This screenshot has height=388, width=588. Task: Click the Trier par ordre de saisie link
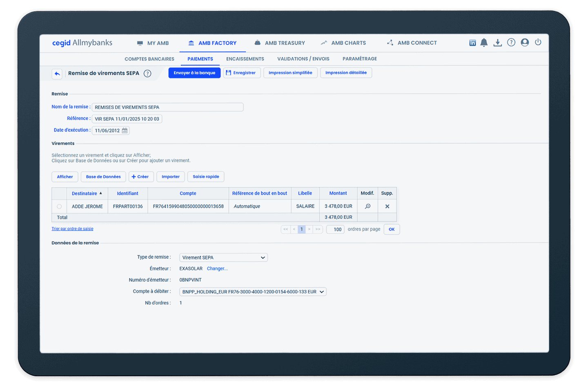pyautogui.click(x=72, y=228)
